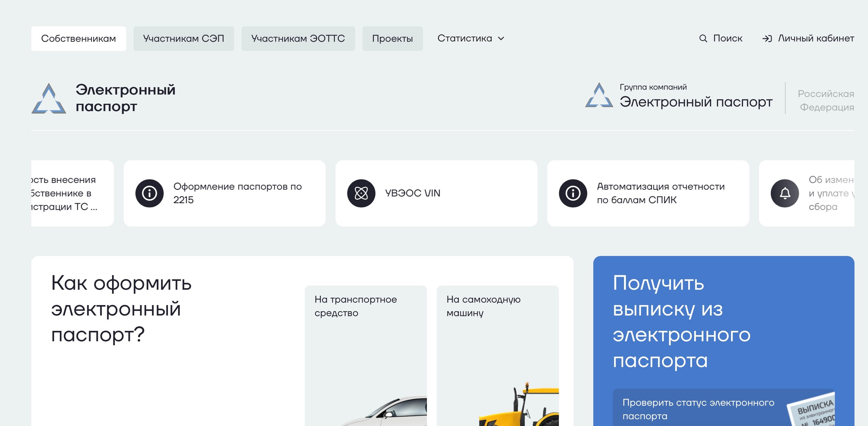Choose На самоходную машину option
The image size is (868, 426).
pyautogui.click(x=498, y=355)
